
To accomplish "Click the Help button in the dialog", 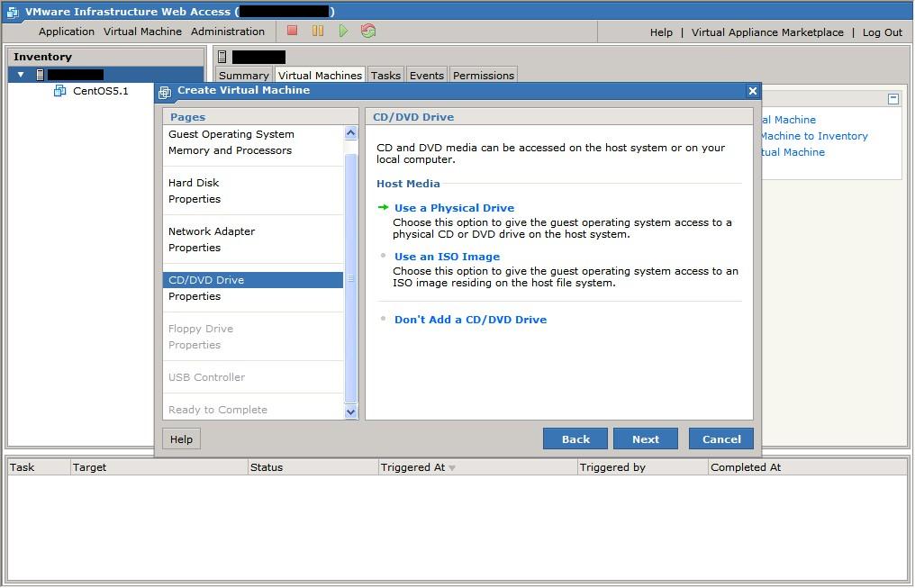I will pos(182,439).
